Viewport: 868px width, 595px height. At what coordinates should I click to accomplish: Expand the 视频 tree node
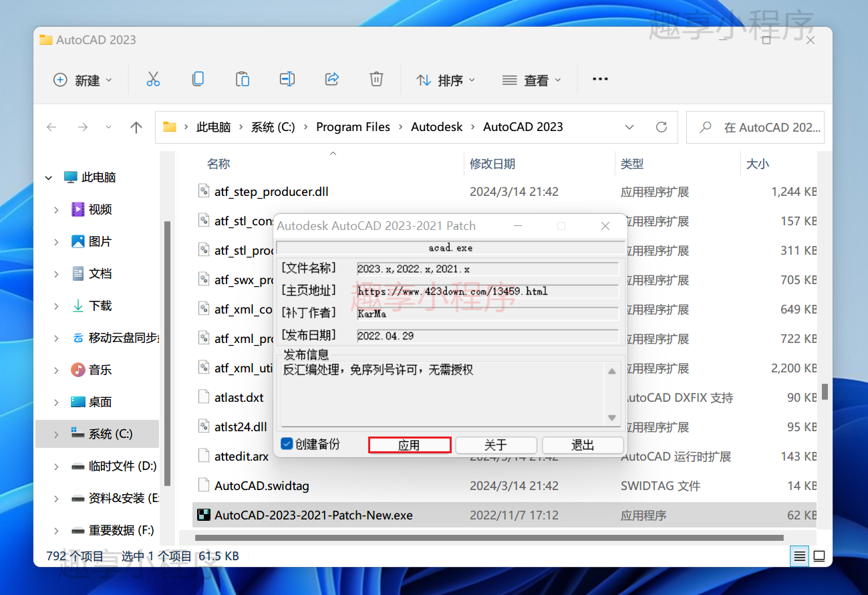tap(56, 210)
